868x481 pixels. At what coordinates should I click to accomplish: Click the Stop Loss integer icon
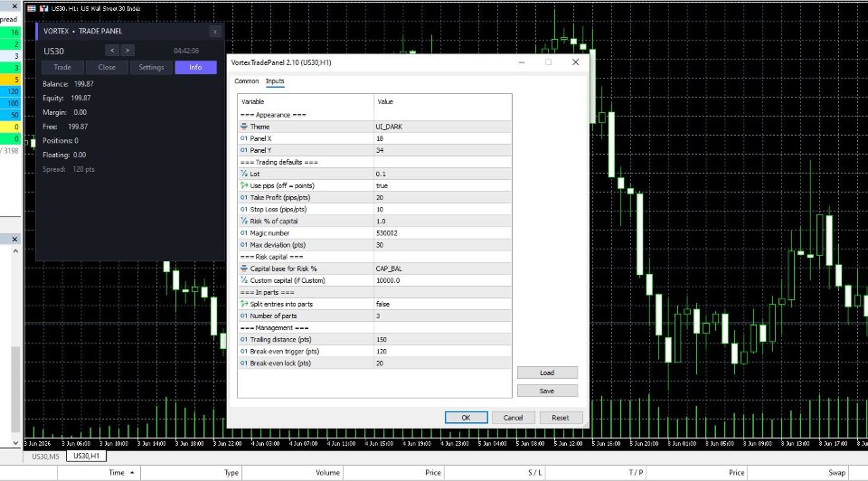point(244,209)
